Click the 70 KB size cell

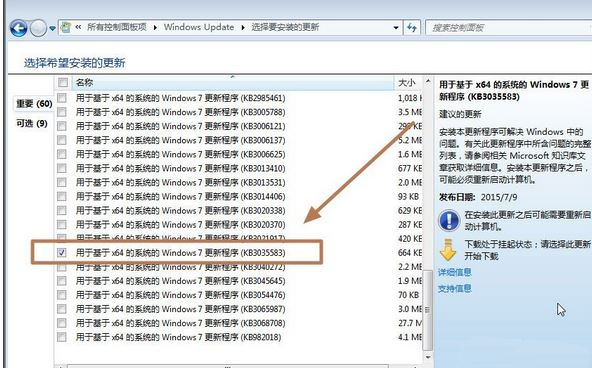(409, 295)
